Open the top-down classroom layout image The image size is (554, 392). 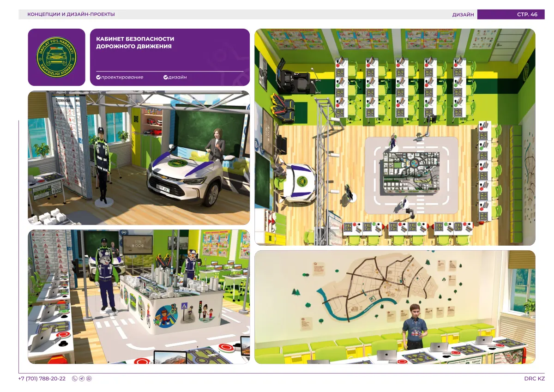pyautogui.click(x=395, y=137)
